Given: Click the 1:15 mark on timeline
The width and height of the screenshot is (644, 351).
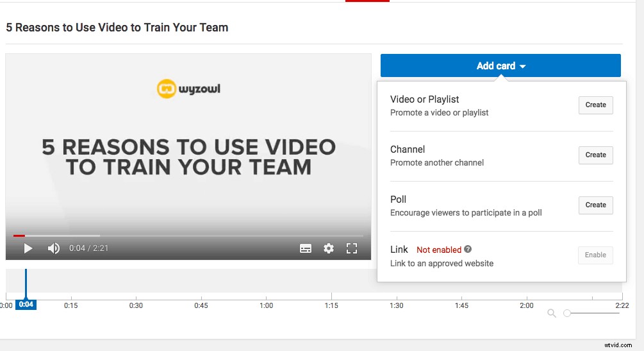Looking at the screenshot, I should point(331,305).
